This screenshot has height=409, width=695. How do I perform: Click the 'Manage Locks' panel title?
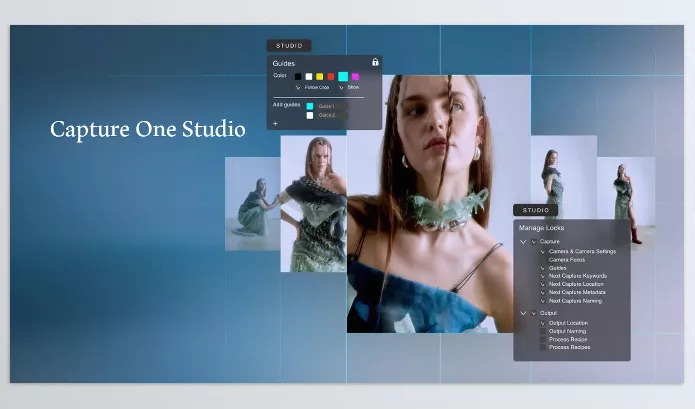click(x=541, y=228)
